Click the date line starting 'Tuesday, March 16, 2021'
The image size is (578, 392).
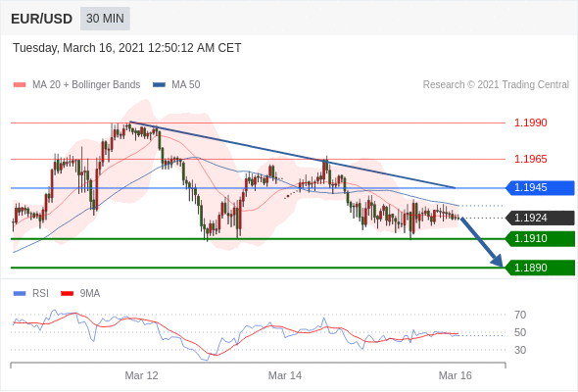coord(127,48)
